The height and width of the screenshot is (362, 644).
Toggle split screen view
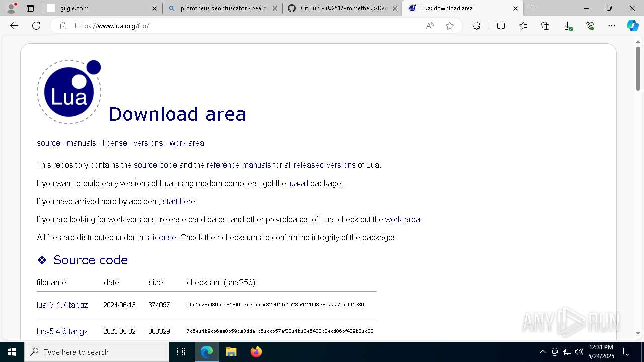501,26
